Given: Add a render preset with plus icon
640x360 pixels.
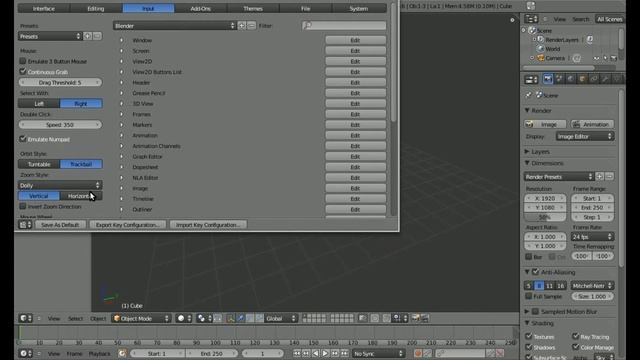Looking at the screenshot, I should point(599,176).
